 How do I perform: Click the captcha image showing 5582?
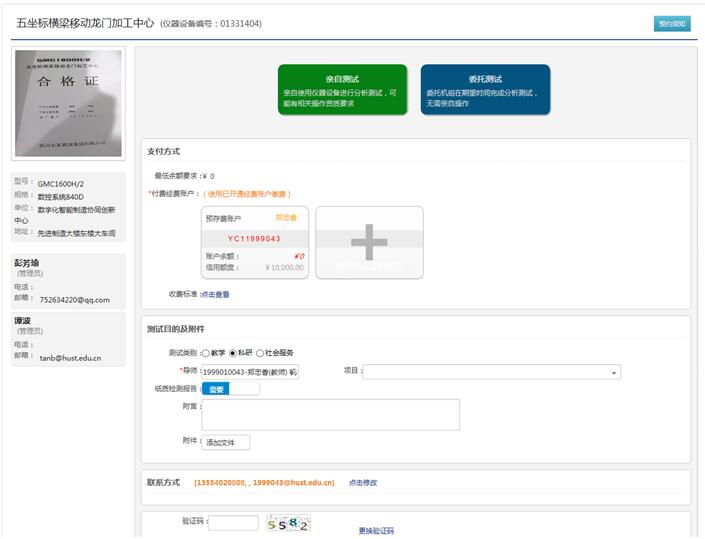pos(289,523)
